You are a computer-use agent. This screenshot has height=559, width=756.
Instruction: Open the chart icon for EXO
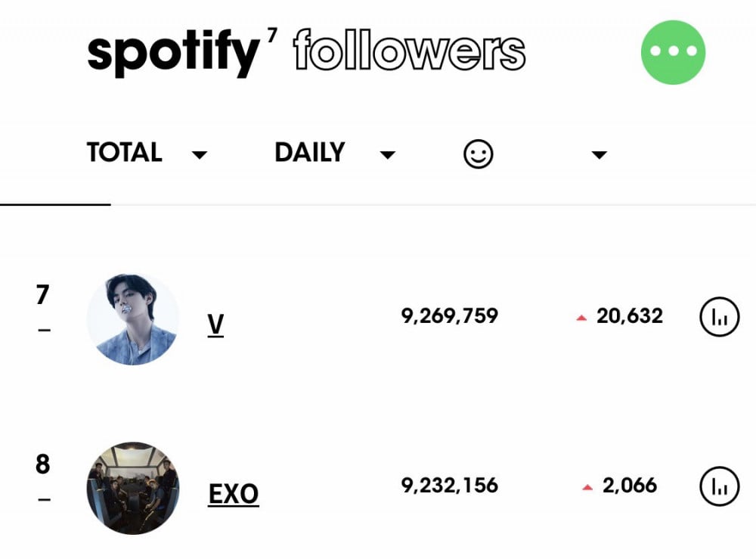(720, 486)
